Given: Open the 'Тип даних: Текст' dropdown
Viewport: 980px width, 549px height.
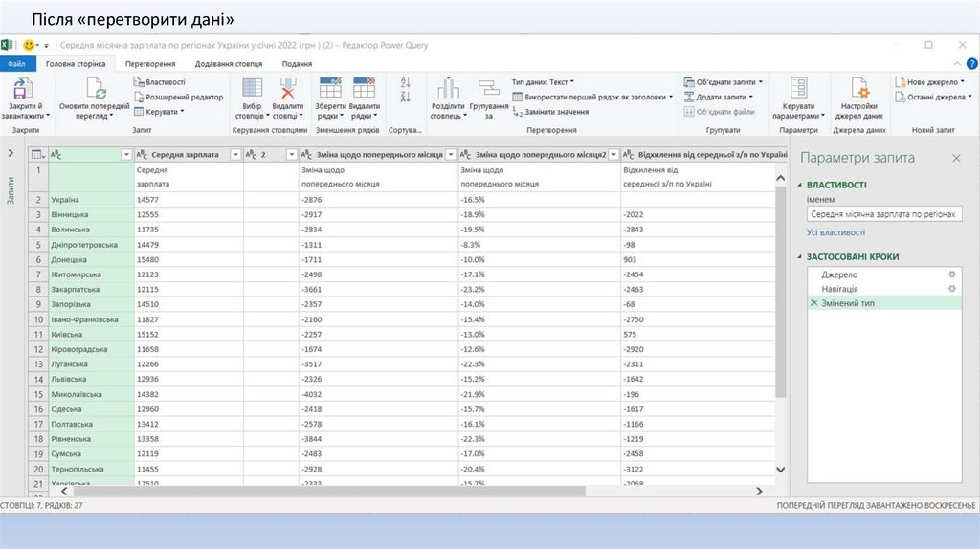Looking at the screenshot, I should (543, 82).
